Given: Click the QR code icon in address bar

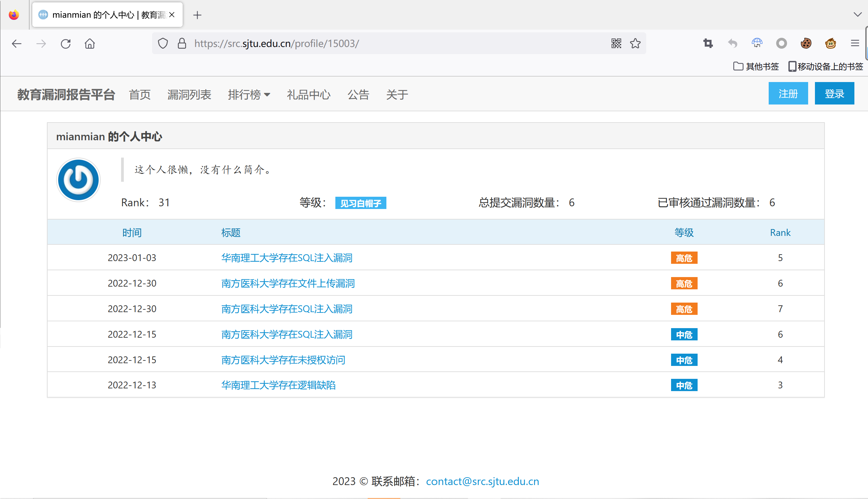Looking at the screenshot, I should (x=616, y=44).
